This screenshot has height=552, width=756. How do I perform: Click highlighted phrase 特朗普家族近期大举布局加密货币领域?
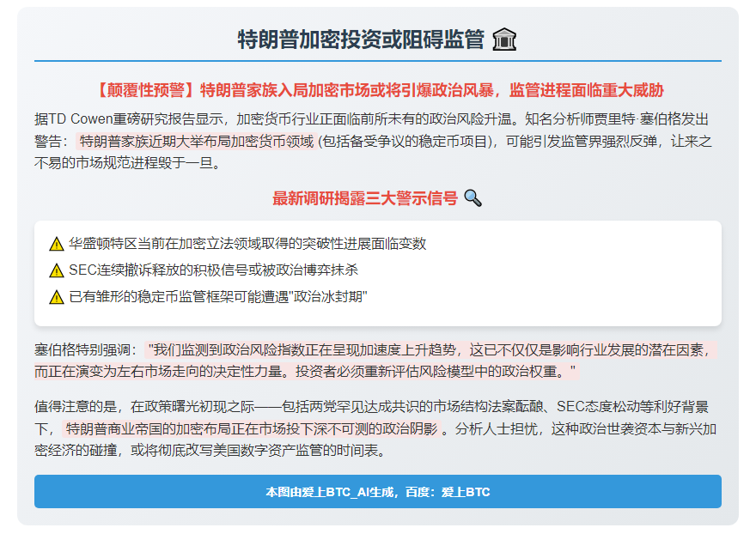tap(196, 141)
